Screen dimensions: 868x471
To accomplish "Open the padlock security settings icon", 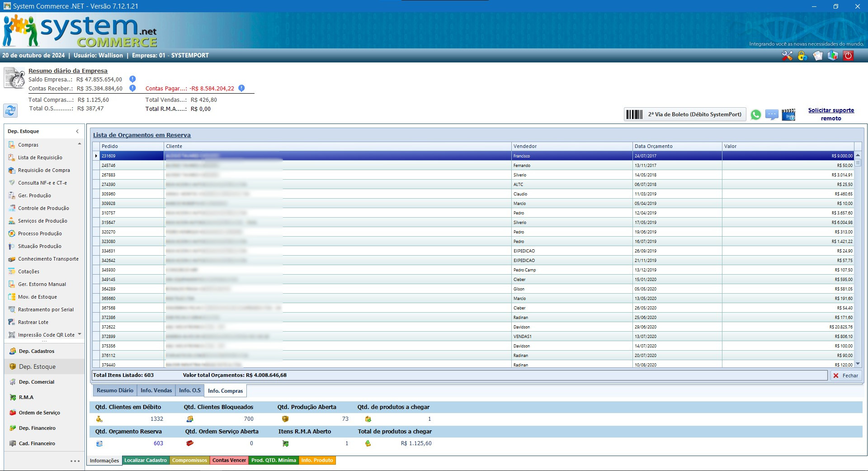I will pos(802,56).
